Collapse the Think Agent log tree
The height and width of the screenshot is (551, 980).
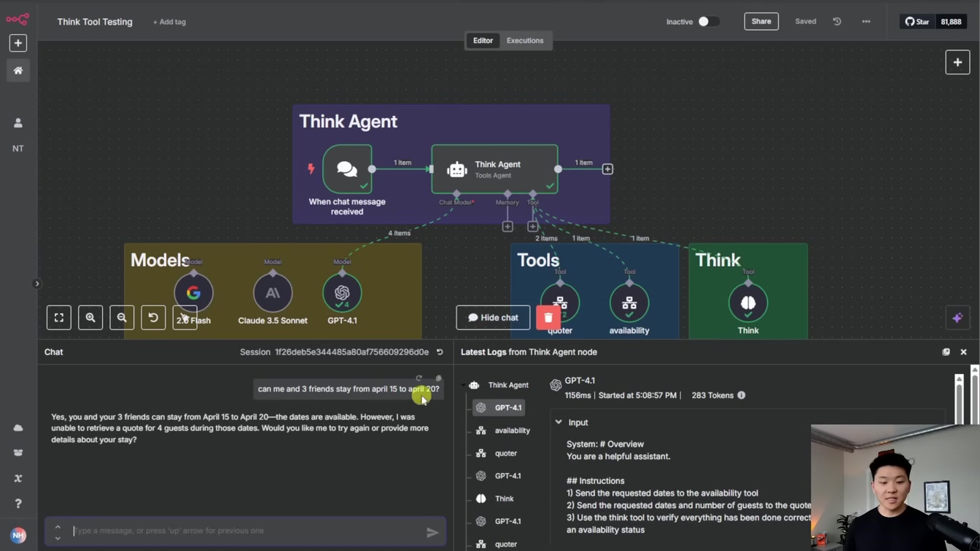(464, 385)
